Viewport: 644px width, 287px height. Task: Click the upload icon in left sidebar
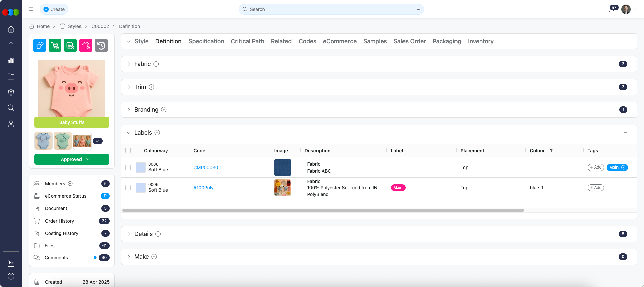click(11, 45)
